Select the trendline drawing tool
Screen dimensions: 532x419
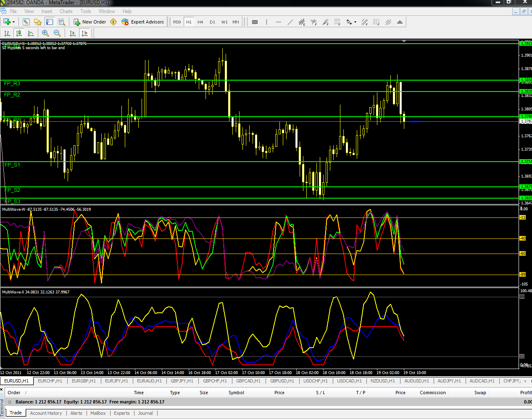[x=290, y=22]
